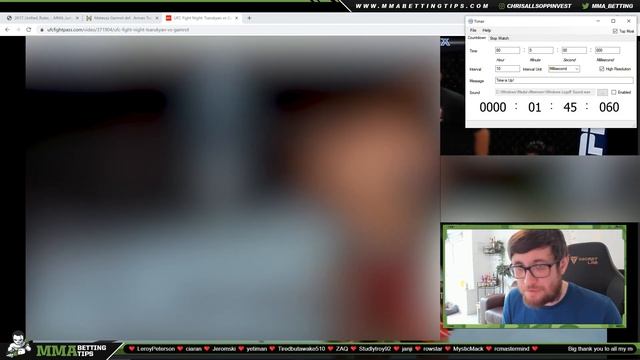
Task: Go forward in the browser
Action: click(18, 30)
